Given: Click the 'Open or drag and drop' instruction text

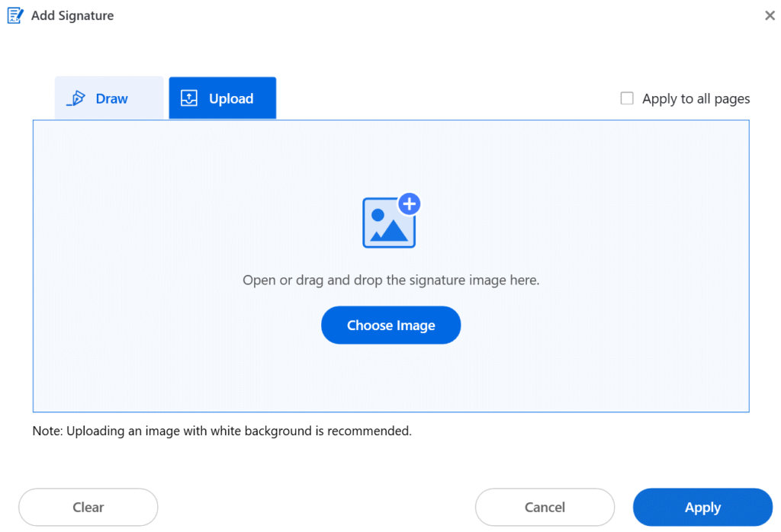Looking at the screenshot, I should click(390, 280).
